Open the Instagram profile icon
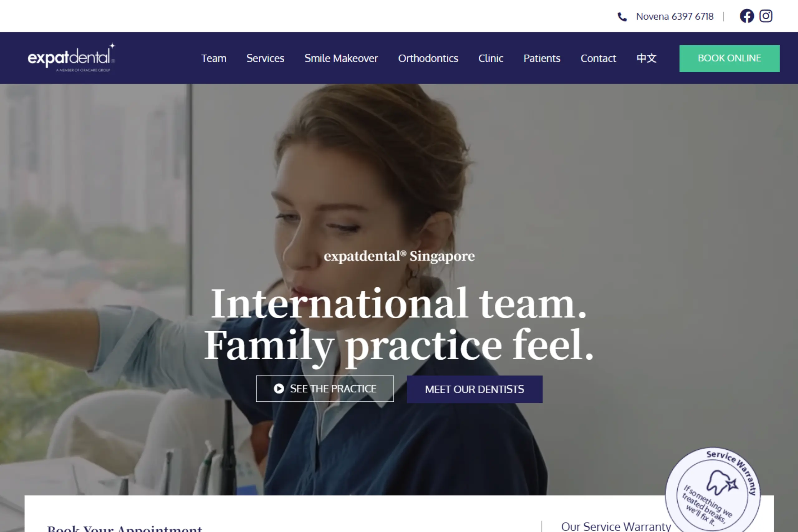The width and height of the screenshot is (798, 532). click(x=766, y=16)
